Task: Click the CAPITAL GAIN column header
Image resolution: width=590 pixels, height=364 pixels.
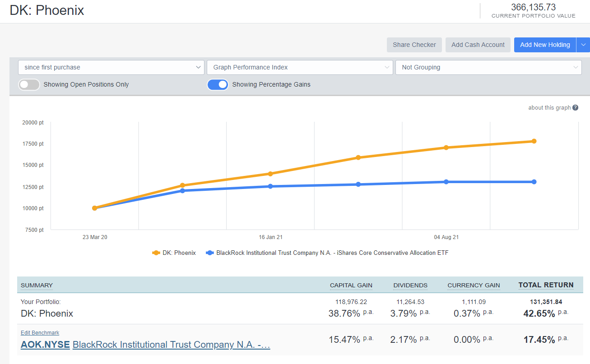Action: pyautogui.click(x=351, y=285)
